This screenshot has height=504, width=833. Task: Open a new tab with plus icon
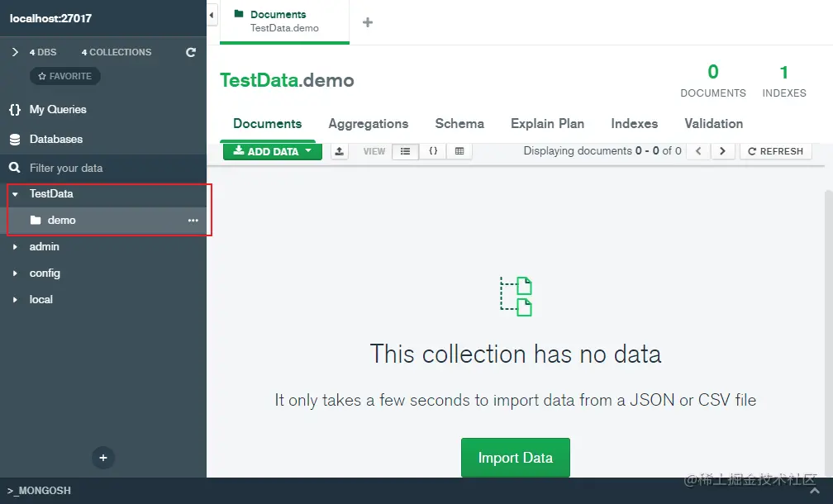pos(368,22)
